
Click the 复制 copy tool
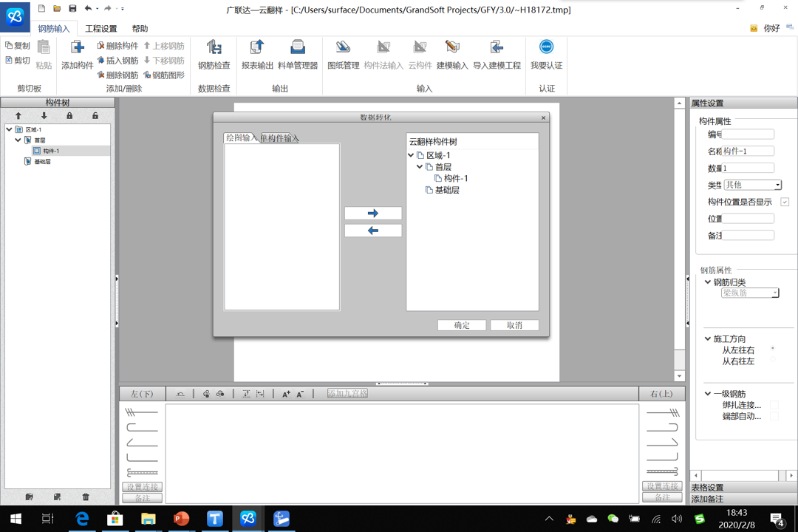[17, 45]
